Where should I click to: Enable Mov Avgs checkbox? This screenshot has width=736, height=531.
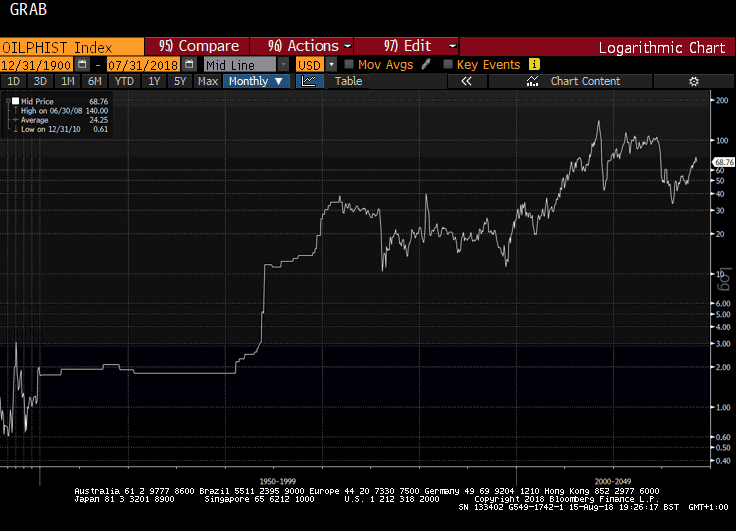tap(349, 64)
